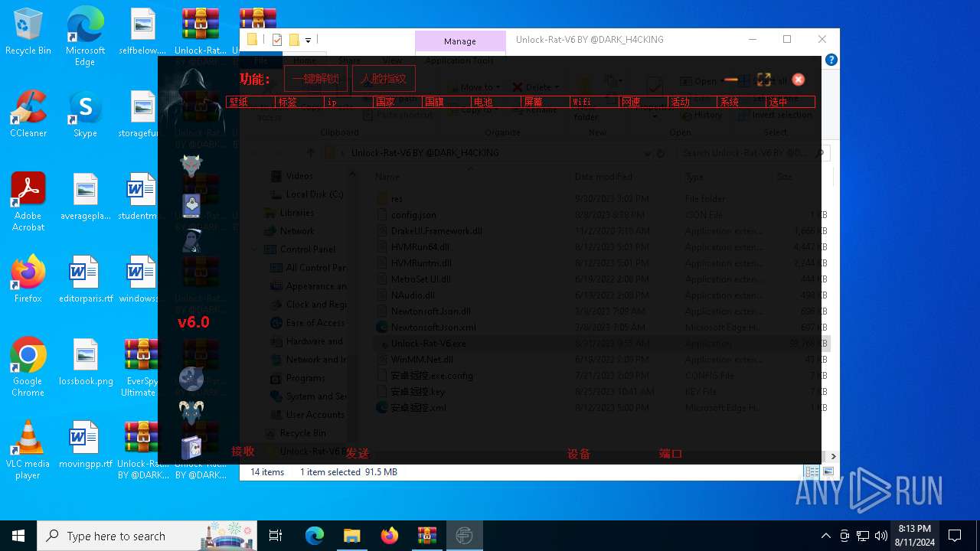Open Task View from the taskbar

(276, 536)
